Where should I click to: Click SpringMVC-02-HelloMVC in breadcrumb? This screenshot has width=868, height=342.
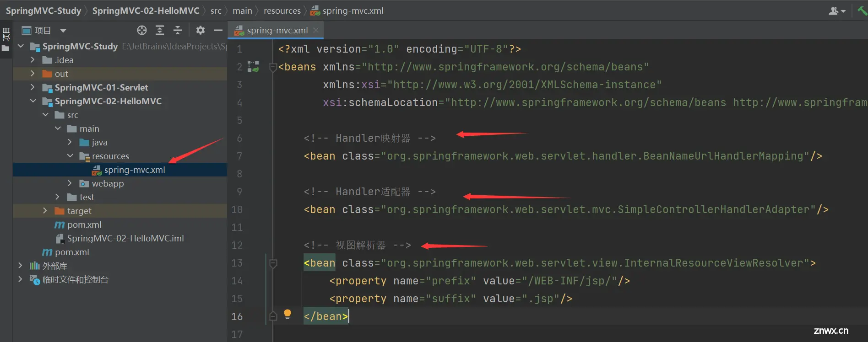tap(146, 11)
